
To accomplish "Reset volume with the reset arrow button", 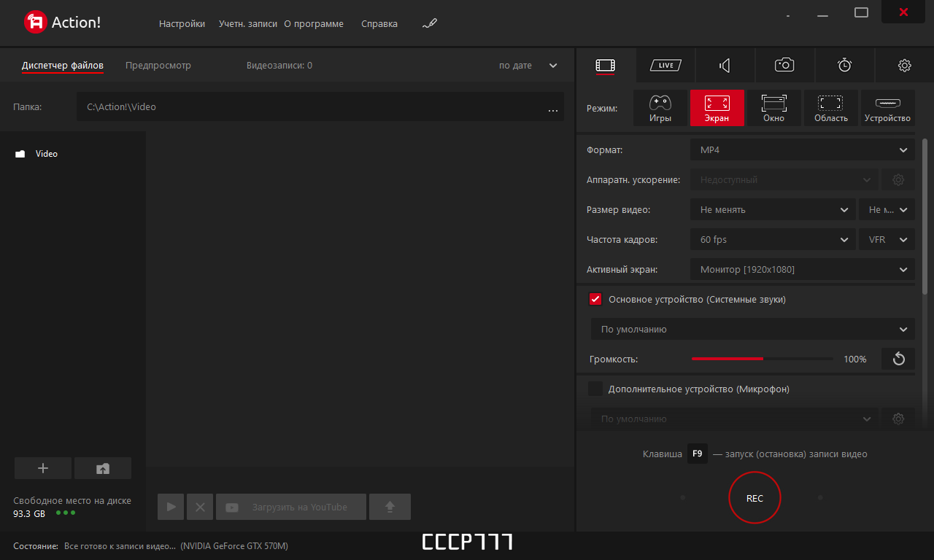I will pyautogui.click(x=898, y=359).
